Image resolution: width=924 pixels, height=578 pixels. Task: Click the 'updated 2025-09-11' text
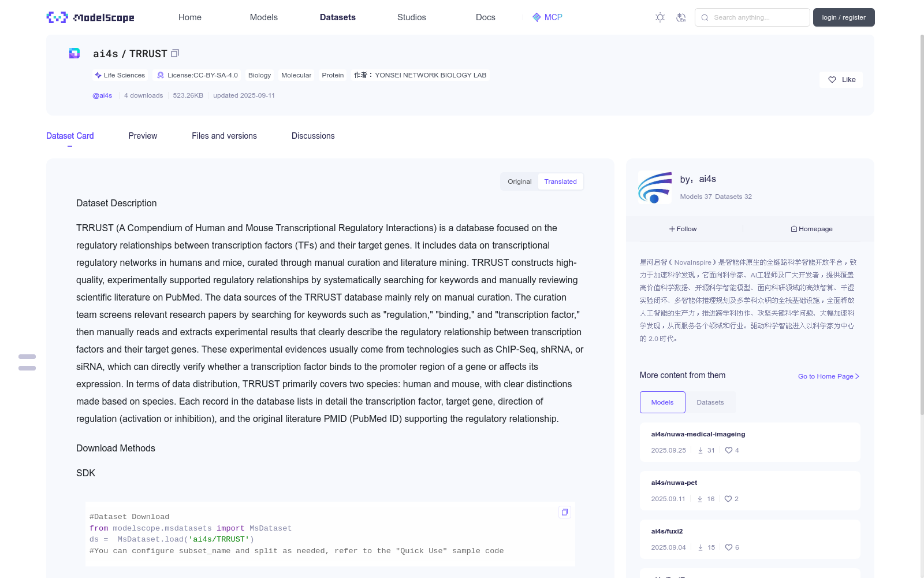pos(244,95)
